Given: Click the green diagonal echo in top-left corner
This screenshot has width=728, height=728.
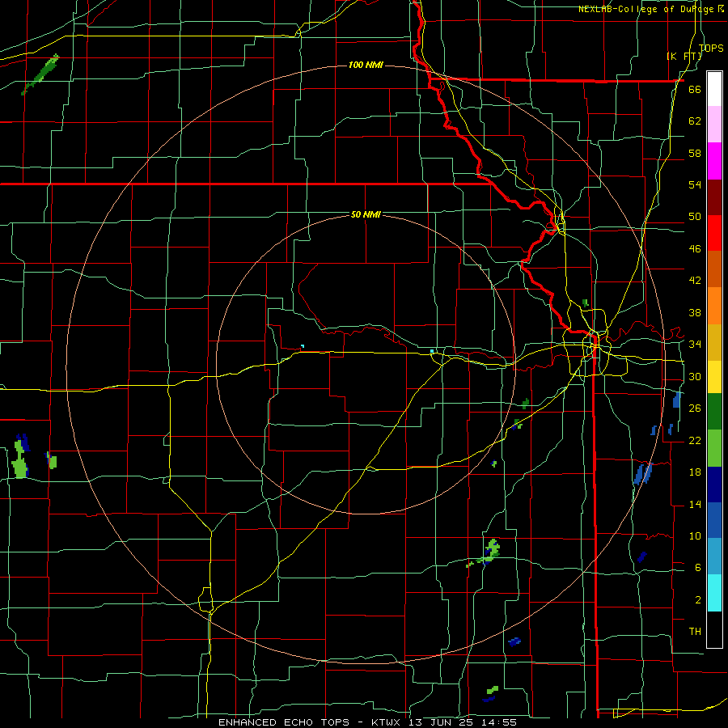Looking at the screenshot, I should pyautogui.click(x=40, y=74).
